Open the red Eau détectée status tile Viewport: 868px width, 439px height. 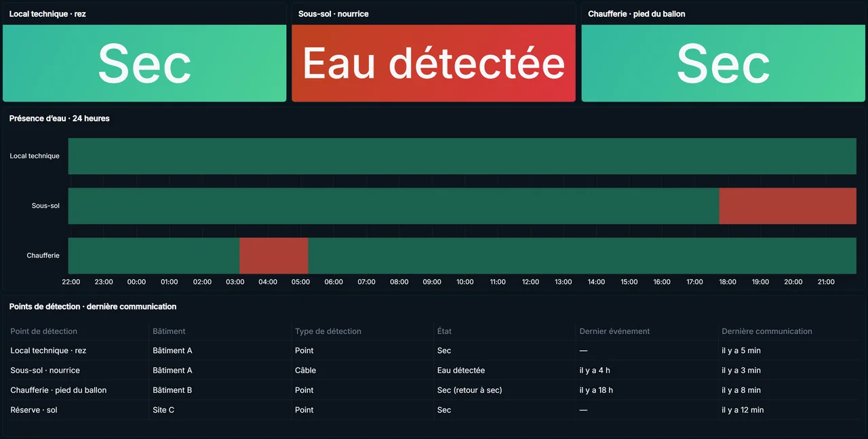tap(433, 63)
